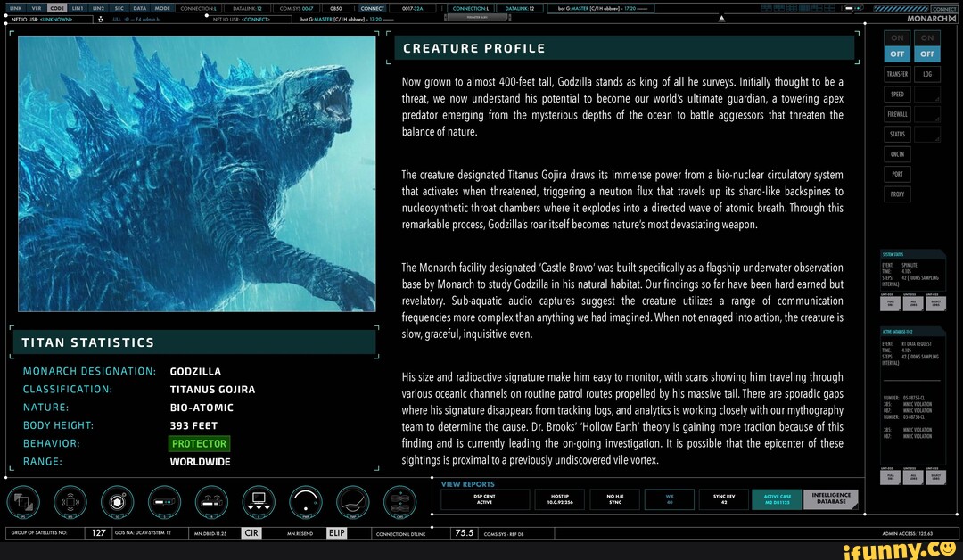Click the wireless router icon with antennas

coord(211,501)
